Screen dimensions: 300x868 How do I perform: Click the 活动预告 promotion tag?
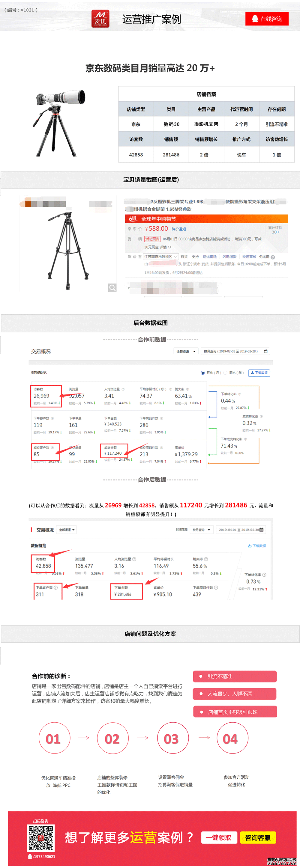152,239
